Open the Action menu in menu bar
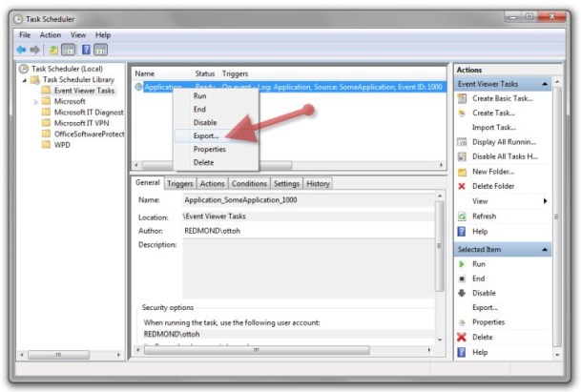The image size is (581, 392). pyautogui.click(x=51, y=35)
